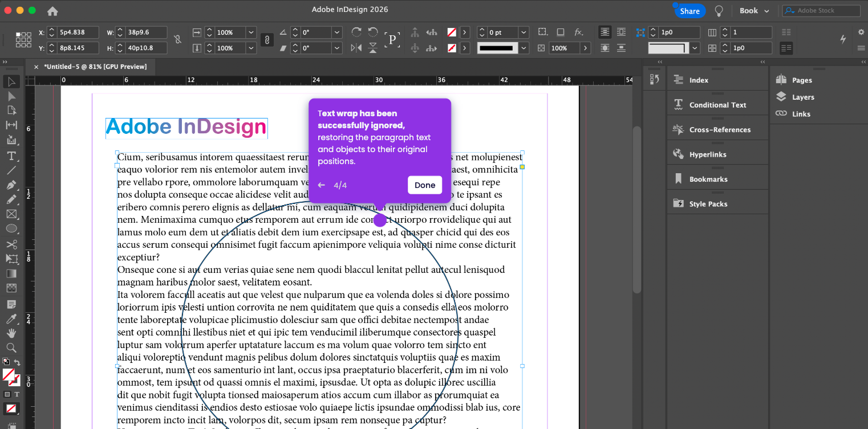Click Done in the tooltip
The image size is (868, 429).
point(424,185)
